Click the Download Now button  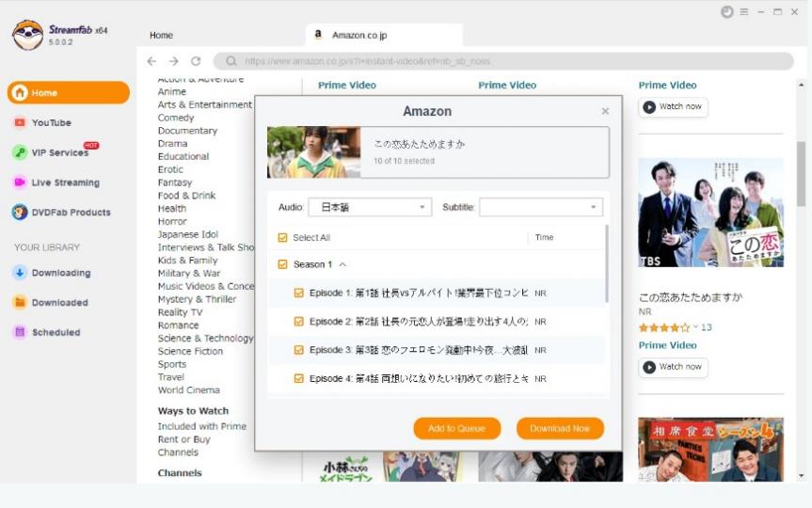pos(560,428)
